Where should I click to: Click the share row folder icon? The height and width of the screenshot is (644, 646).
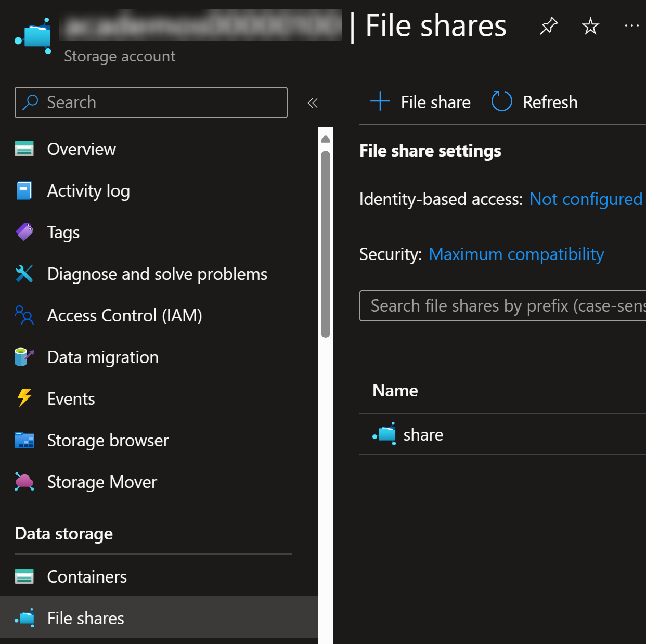385,434
